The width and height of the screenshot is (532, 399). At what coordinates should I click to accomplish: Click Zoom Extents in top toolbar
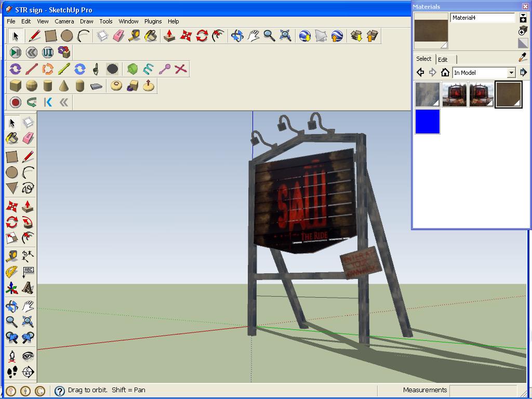(x=286, y=36)
